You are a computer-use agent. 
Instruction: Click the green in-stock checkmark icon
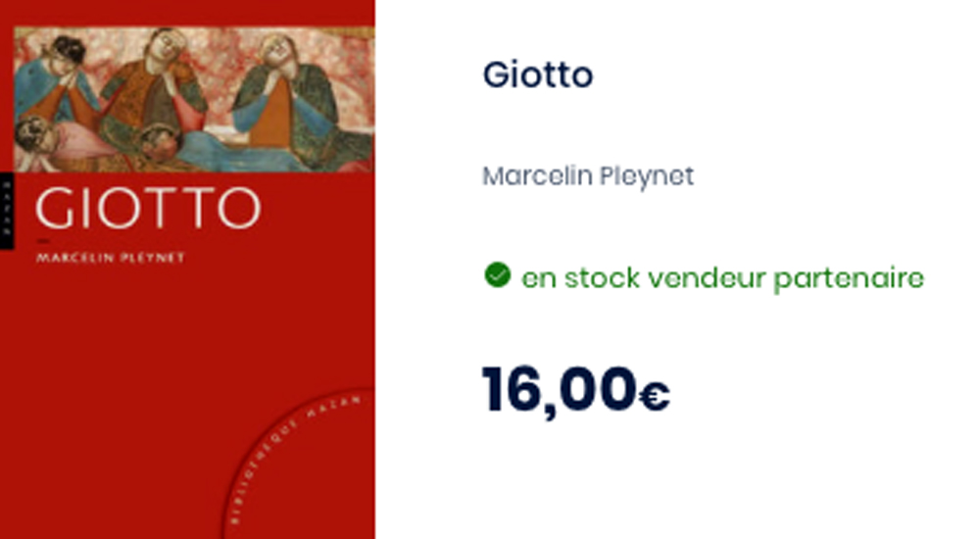coord(497,275)
